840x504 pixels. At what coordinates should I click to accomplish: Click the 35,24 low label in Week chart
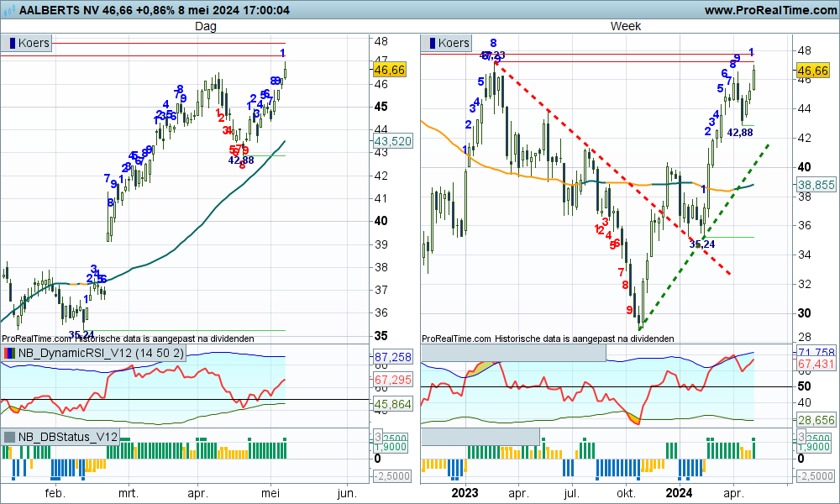point(702,244)
